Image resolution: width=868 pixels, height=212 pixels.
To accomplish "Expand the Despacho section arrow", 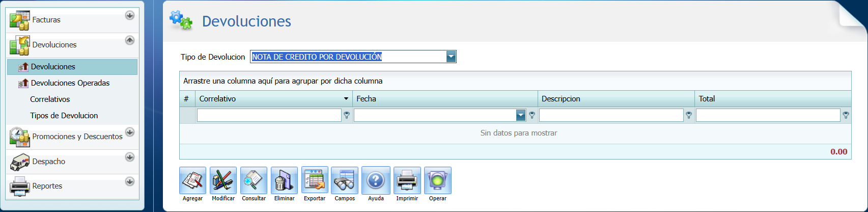I will pyautogui.click(x=130, y=157).
